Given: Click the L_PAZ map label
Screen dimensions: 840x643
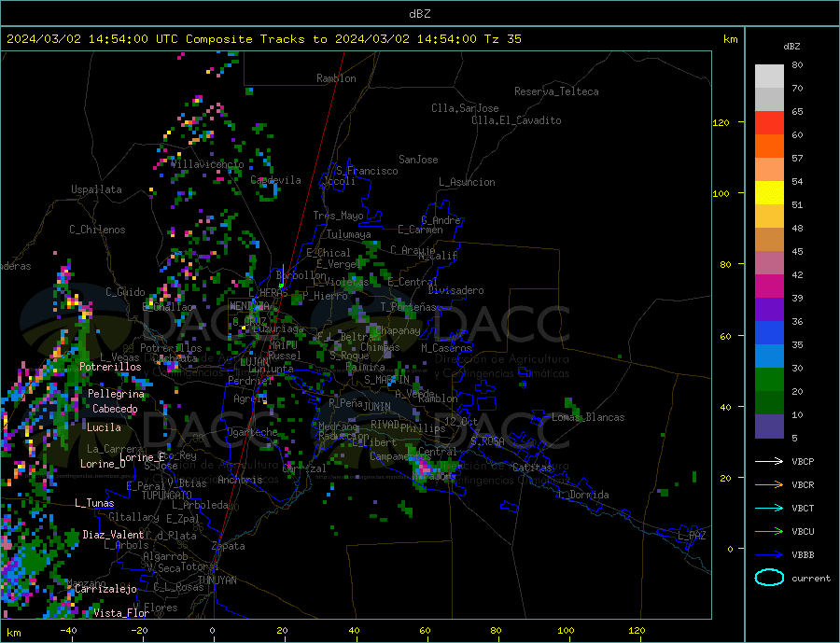Looking at the screenshot, I should pyautogui.click(x=692, y=536).
